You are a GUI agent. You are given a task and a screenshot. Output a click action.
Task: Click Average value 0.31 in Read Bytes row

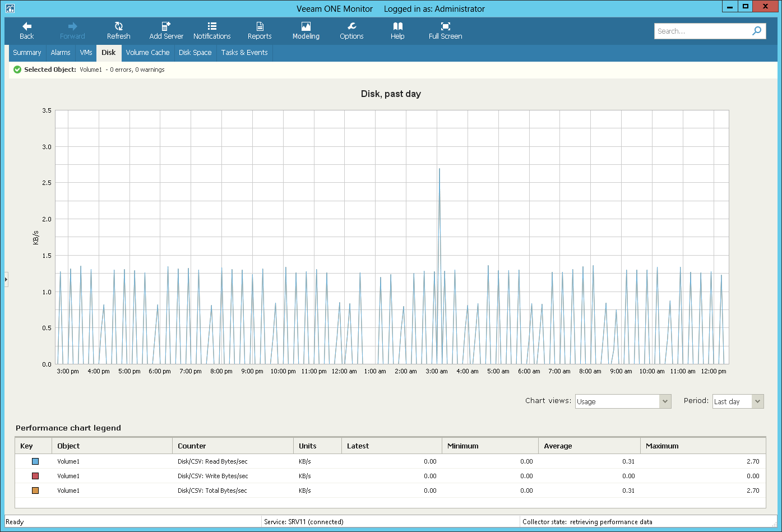(x=628, y=461)
